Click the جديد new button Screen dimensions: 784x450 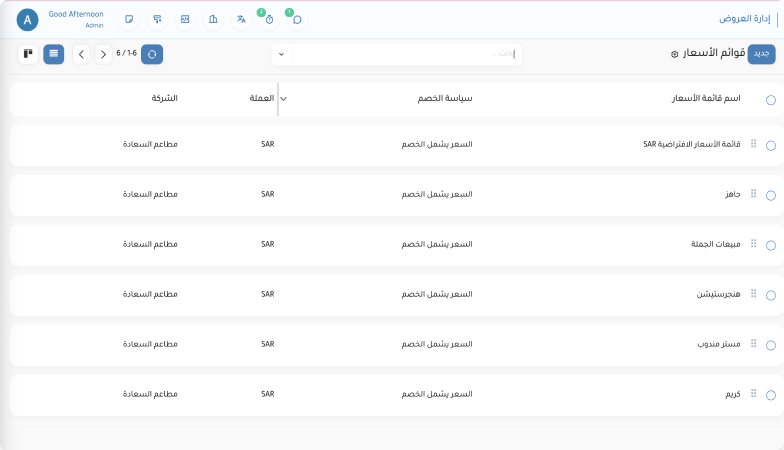pos(761,54)
